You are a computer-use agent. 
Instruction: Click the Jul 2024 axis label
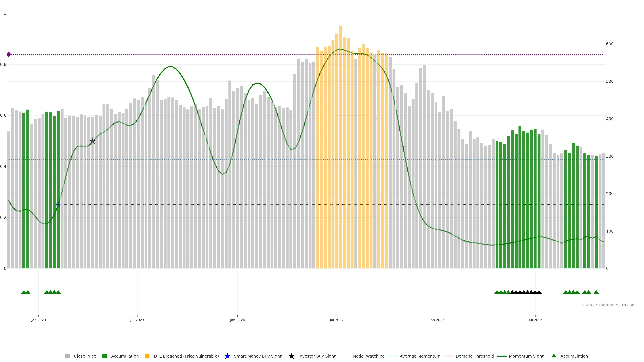tap(336, 320)
